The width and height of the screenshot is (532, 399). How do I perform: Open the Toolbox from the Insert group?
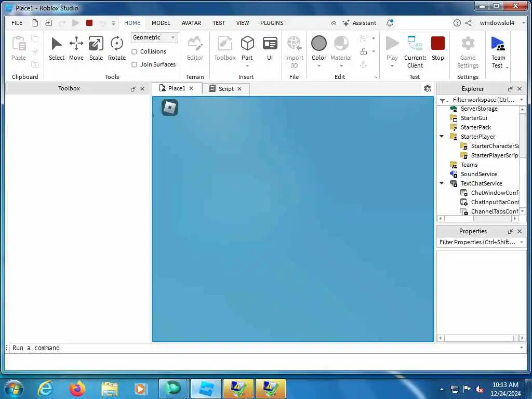click(x=224, y=49)
